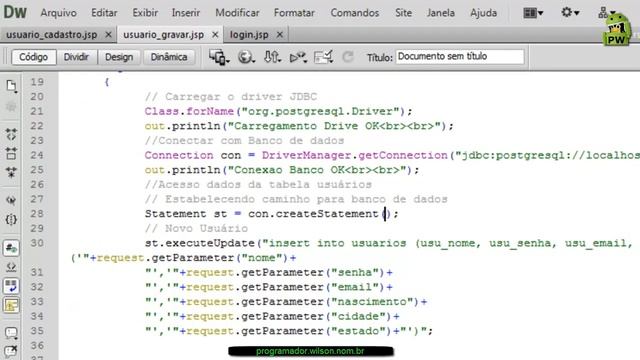Click '// Novo Usuário' comment
Screen dimensions: 640x360
coord(196,229)
